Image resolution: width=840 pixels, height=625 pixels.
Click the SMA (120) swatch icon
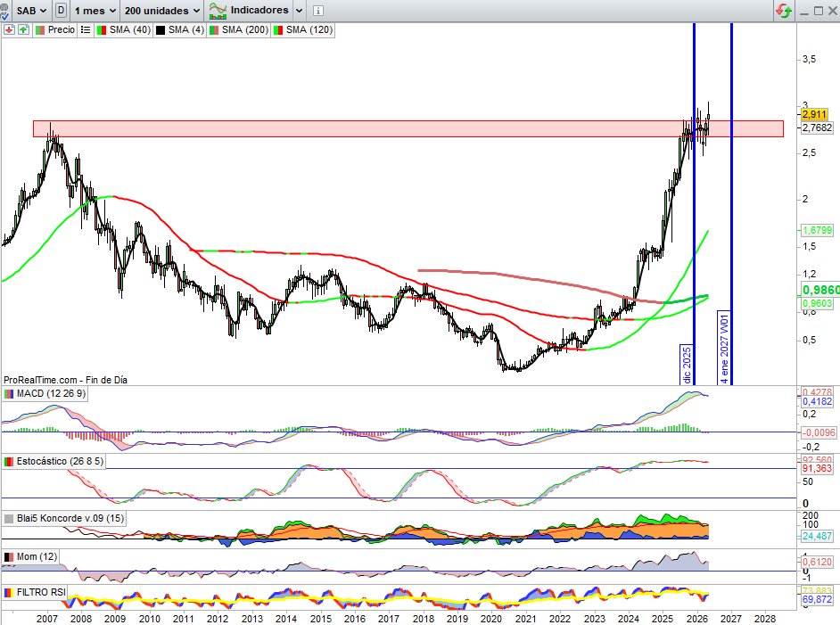point(278,30)
